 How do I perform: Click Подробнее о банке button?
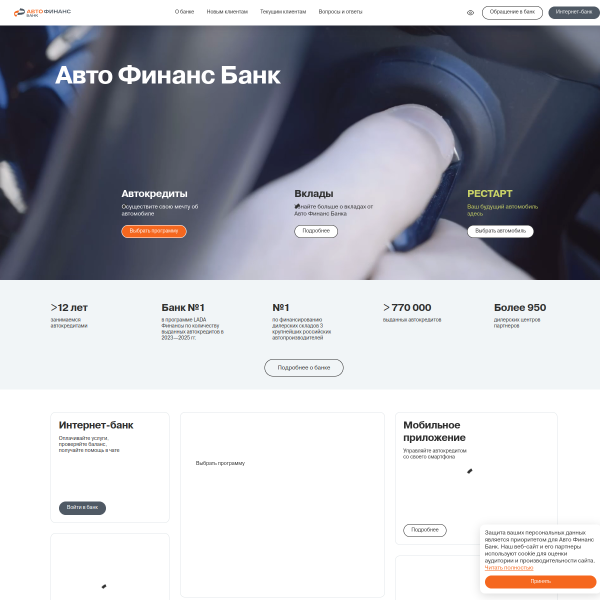coord(304,368)
